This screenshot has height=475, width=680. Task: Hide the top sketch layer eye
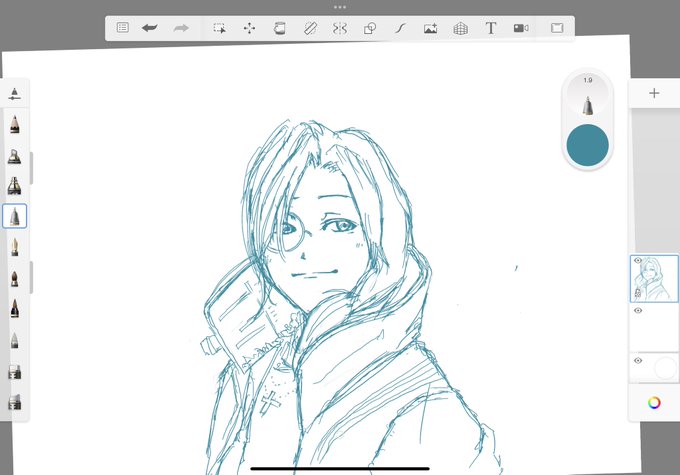(x=638, y=261)
